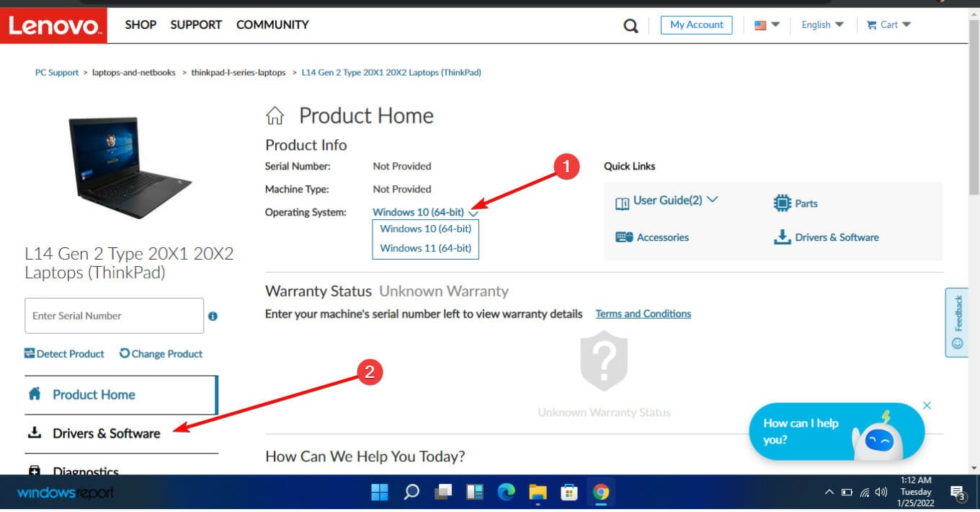980x512 pixels.
Task: Launch Microsoft Edge from taskbar
Action: (507, 493)
